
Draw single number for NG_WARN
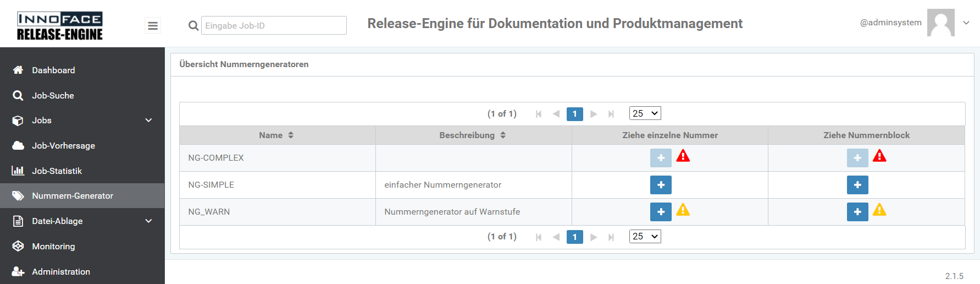click(661, 212)
